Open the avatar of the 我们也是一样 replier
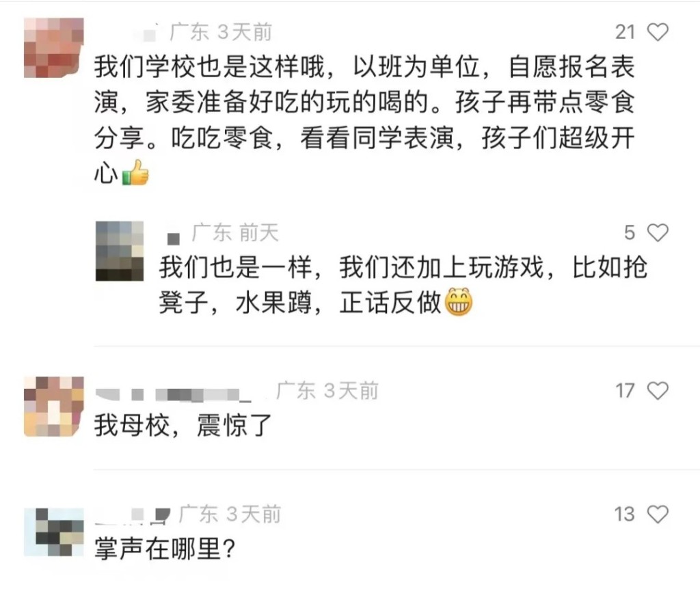The height and width of the screenshot is (589, 700). pos(119,251)
